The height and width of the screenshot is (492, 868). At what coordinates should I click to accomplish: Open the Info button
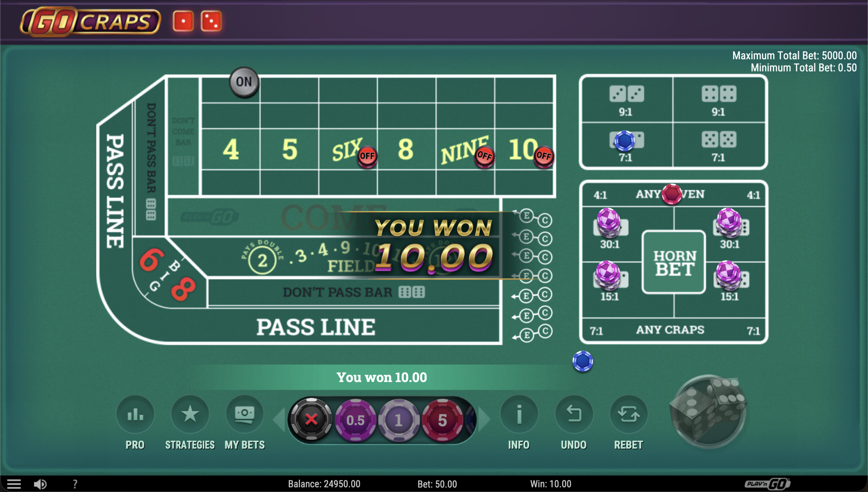(x=519, y=414)
